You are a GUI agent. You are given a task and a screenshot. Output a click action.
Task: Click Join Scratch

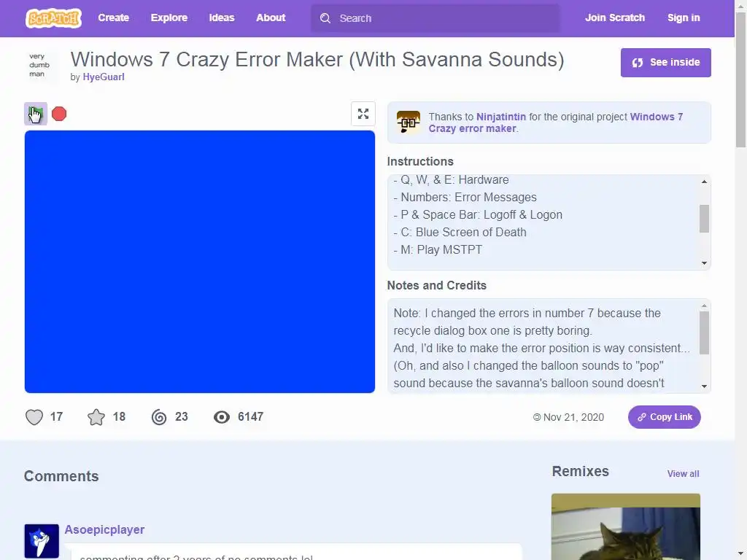point(615,17)
